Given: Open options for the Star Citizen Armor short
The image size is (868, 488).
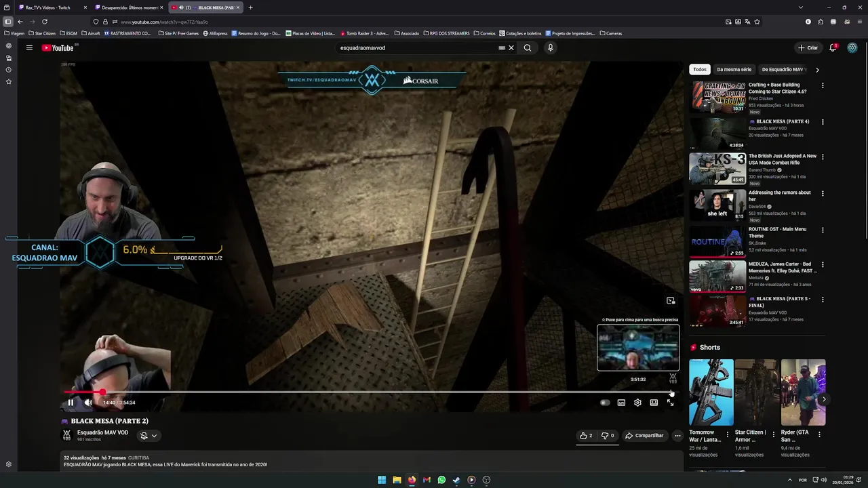Looking at the screenshot, I should pos(774,434).
